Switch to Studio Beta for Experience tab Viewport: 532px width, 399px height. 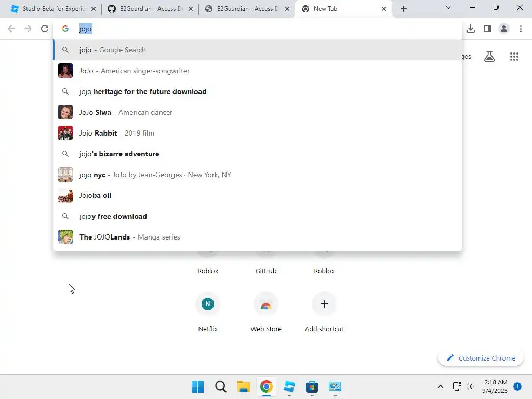pyautogui.click(x=54, y=9)
